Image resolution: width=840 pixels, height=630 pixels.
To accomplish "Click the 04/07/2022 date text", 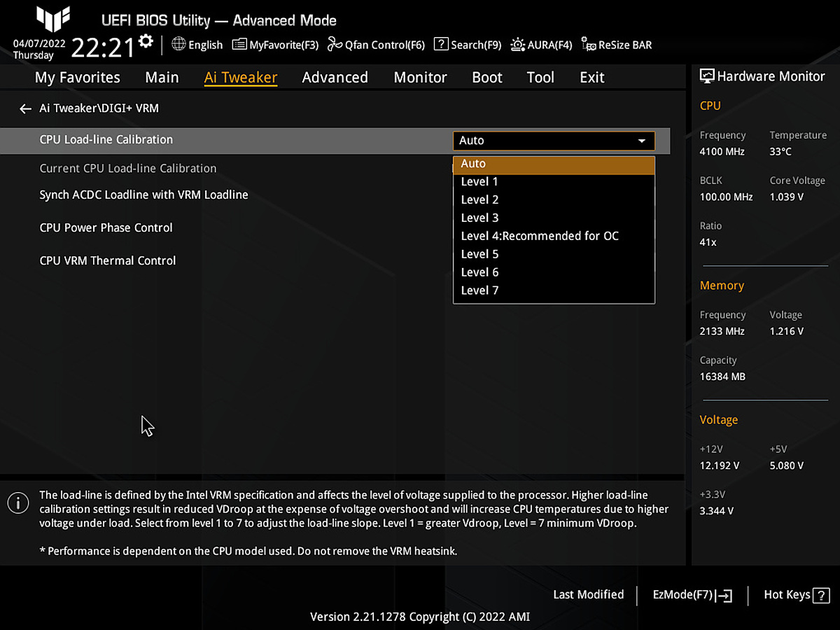I will pos(39,43).
